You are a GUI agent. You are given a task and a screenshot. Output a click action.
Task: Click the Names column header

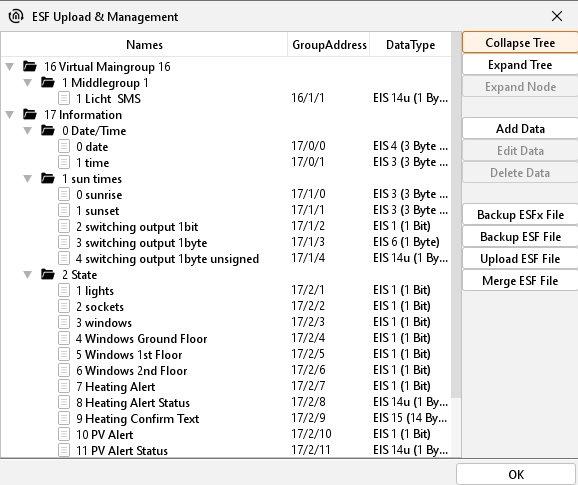tap(144, 45)
